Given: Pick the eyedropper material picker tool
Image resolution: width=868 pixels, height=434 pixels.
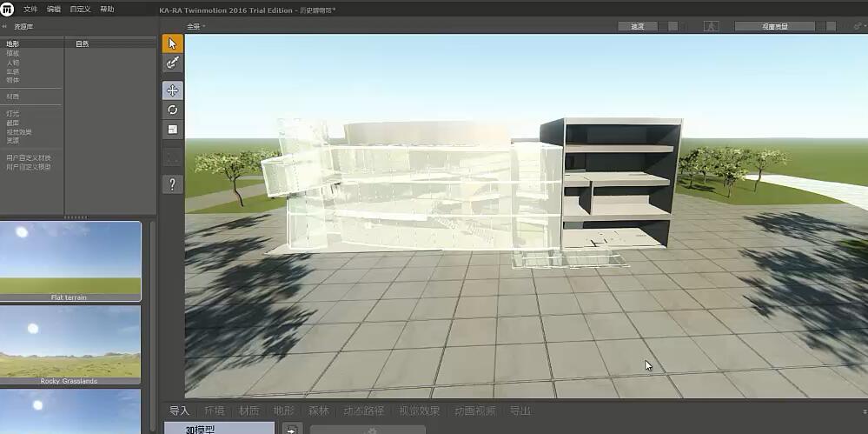Looking at the screenshot, I should click(x=172, y=63).
